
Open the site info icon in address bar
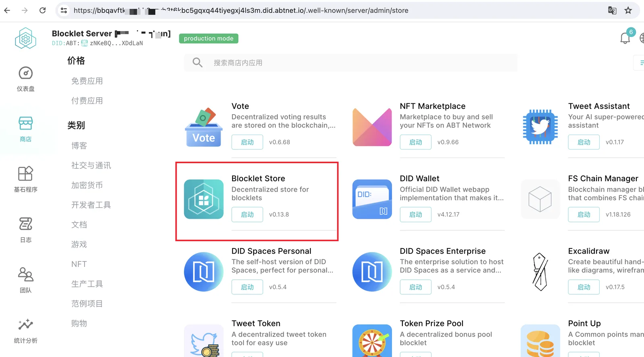click(64, 10)
